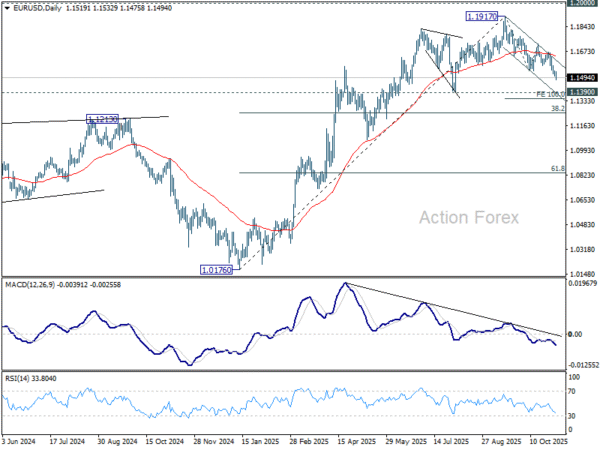Select the FE 100.0 Fibonacci expansion label
600x450 pixels.
[550, 94]
